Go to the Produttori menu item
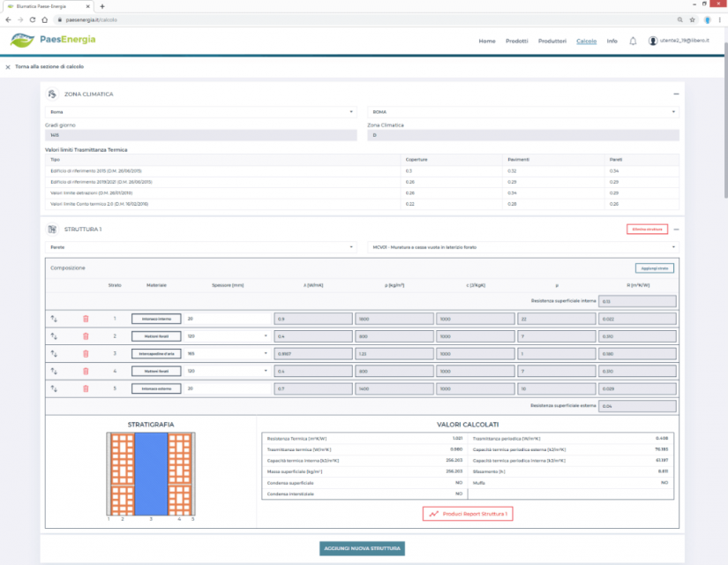 (552, 41)
